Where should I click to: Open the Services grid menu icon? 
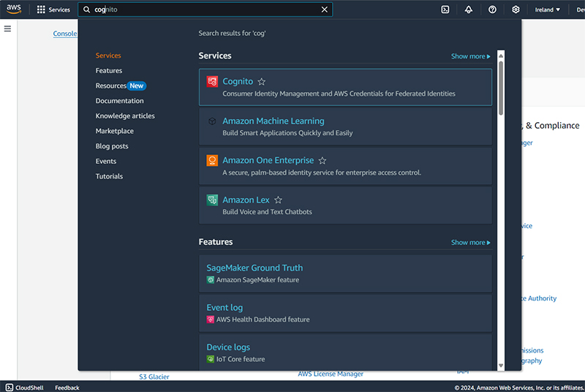click(x=41, y=10)
